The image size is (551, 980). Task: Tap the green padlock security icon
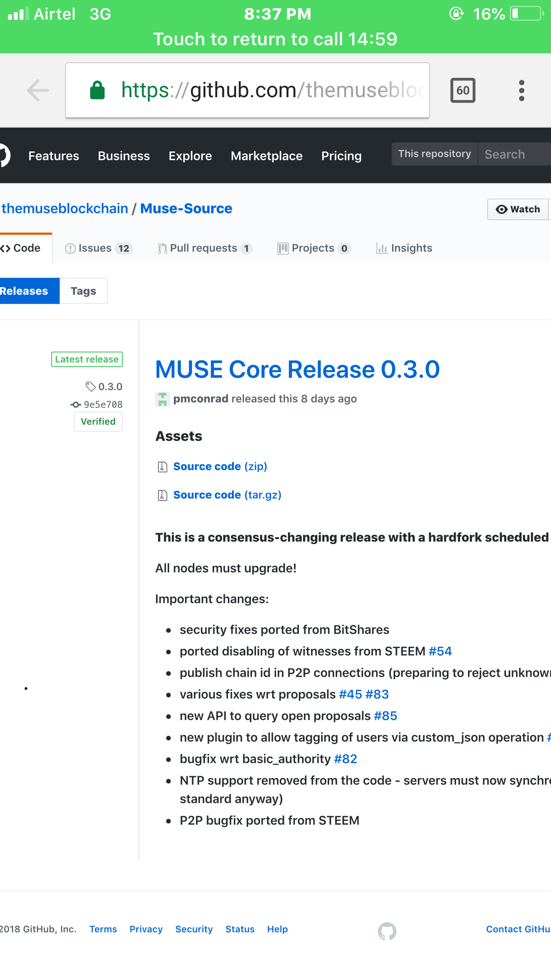tap(98, 90)
